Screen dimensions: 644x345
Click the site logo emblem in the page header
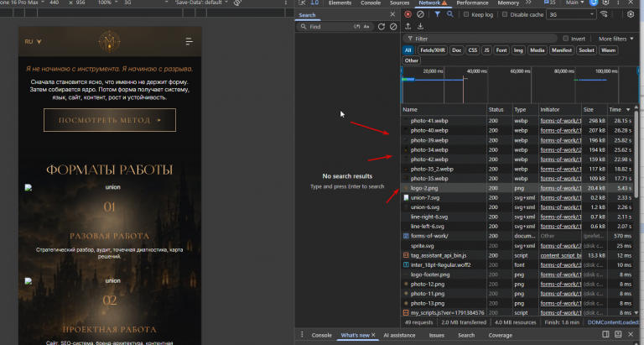(x=109, y=41)
